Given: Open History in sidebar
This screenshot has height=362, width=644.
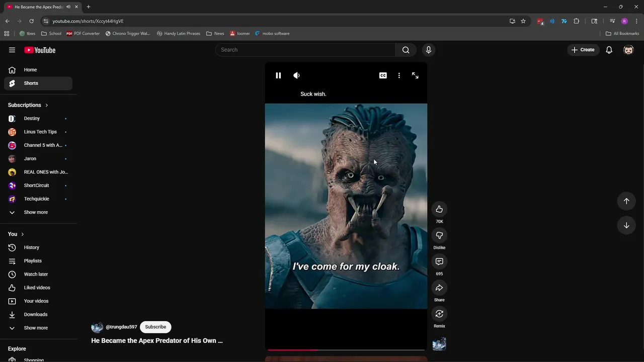Looking at the screenshot, I should tap(38, 247).
